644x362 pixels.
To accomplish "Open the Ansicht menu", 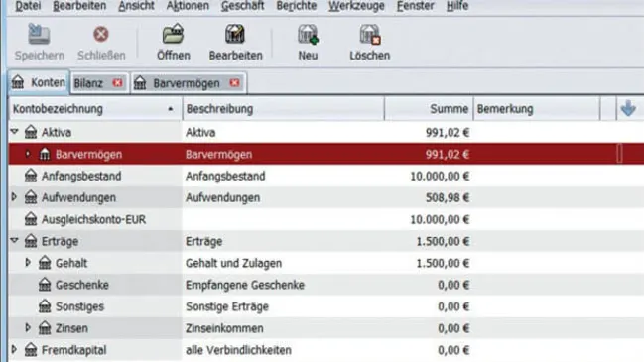I will tap(136, 6).
